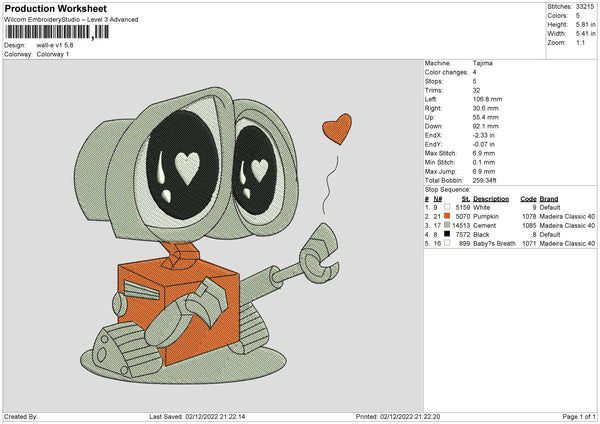
Task: Click the Height value 5.81 in
Action: tap(585, 24)
